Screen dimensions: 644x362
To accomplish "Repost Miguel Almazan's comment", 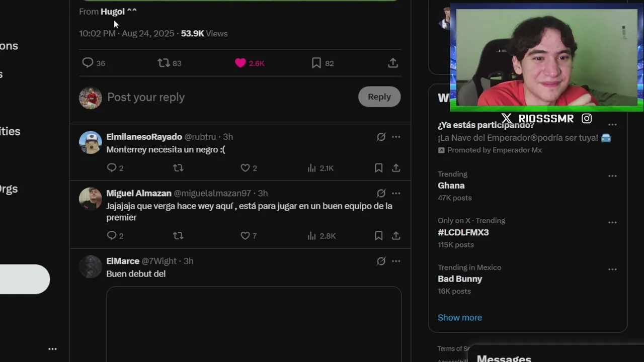I will click(178, 236).
